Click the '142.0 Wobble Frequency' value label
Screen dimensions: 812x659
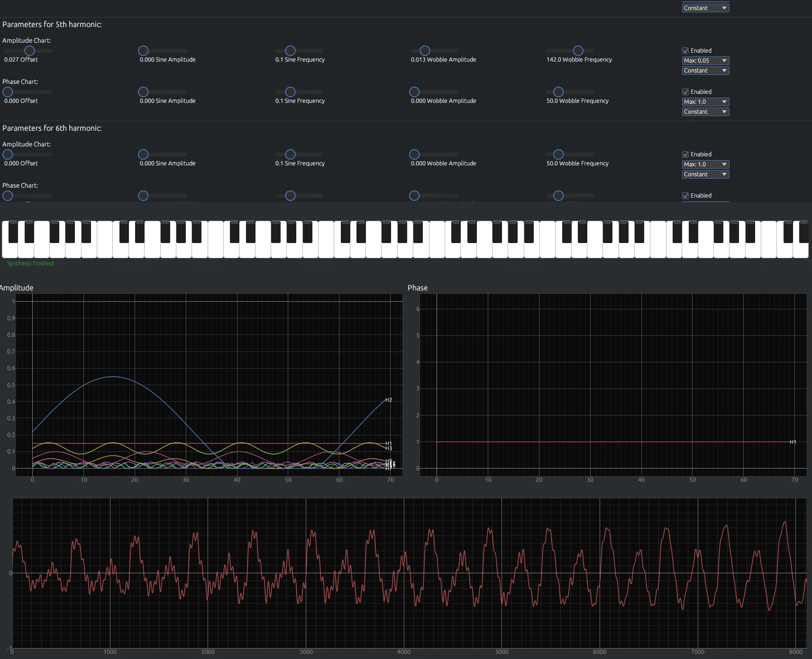[579, 60]
